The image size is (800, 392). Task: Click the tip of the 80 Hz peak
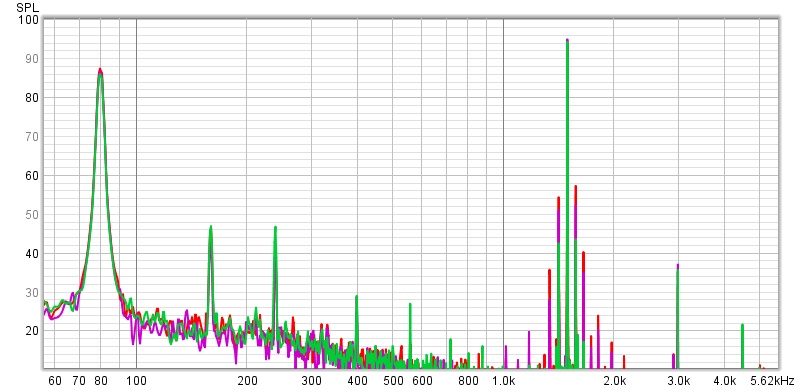100,69
